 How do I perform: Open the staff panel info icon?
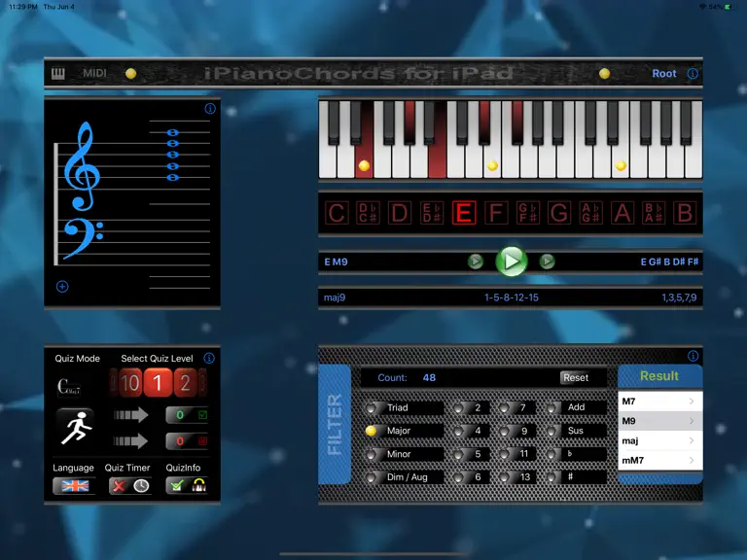(210, 109)
